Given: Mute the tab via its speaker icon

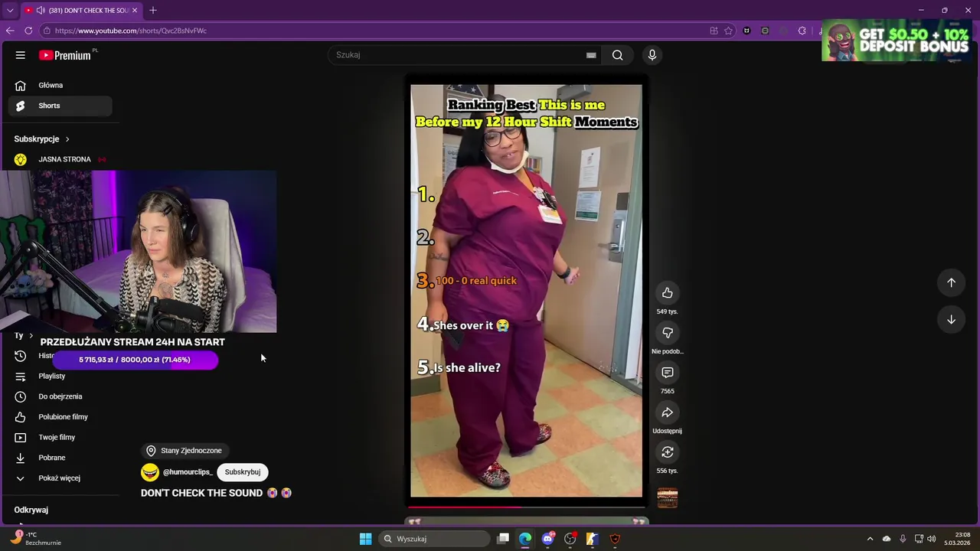Looking at the screenshot, I should 40,11.
